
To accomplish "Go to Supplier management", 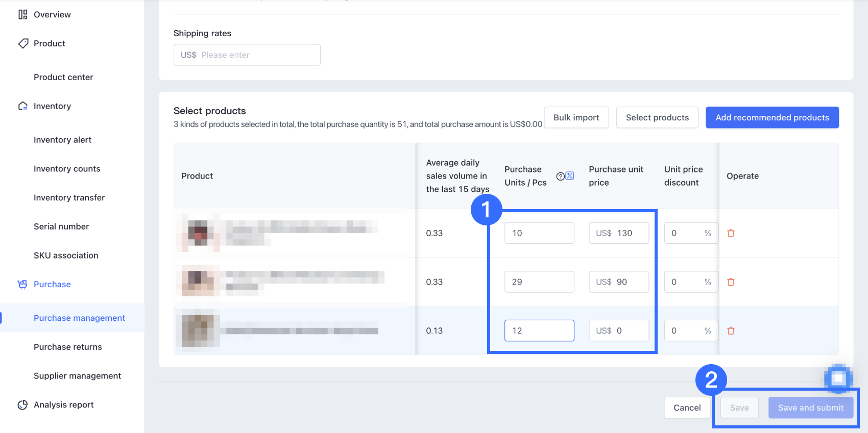I will coord(78,376).
